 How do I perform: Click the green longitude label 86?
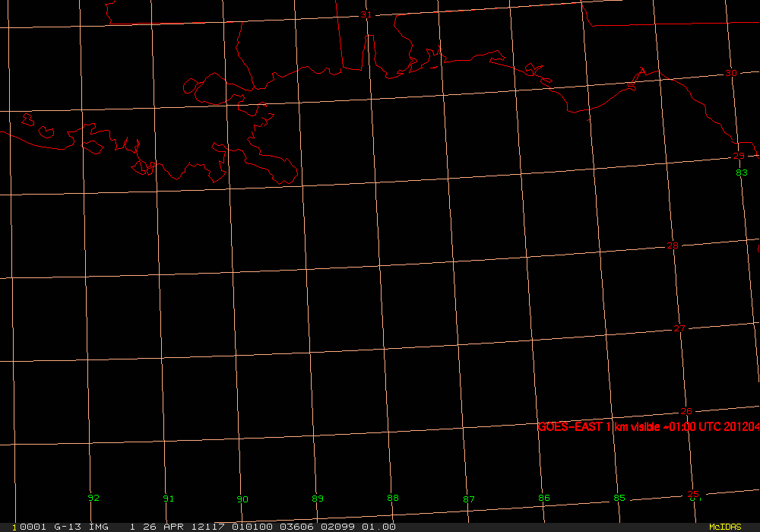coord(544,498)
